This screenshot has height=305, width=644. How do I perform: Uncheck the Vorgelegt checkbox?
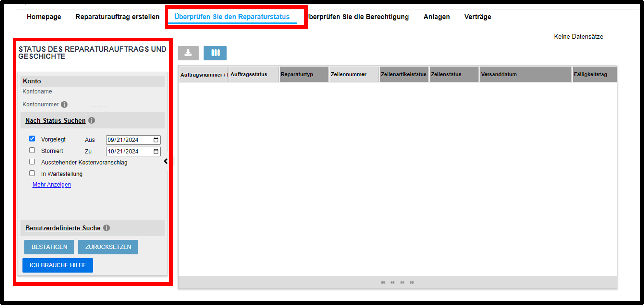pos(32,139)
